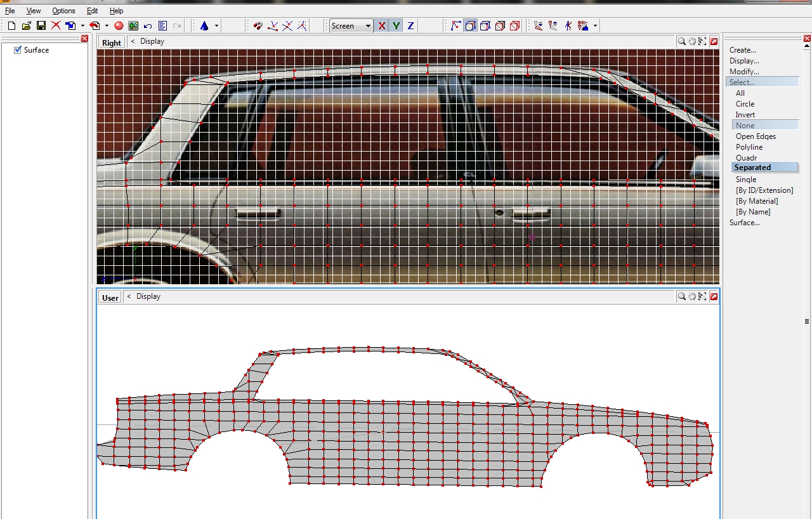
Task: Choose the Open Edges select command
Action: tap(756, 136)
